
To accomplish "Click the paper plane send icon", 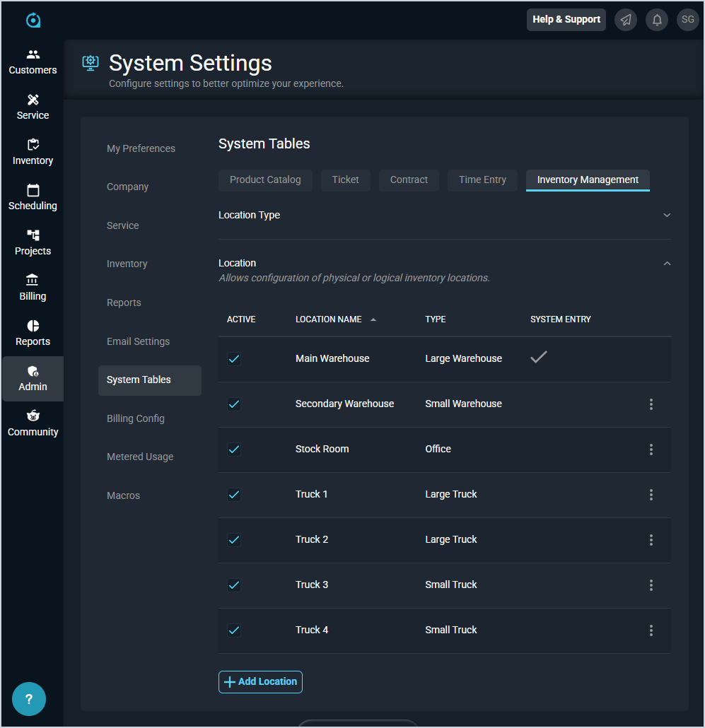I will pyautogui.click(x=625, y=20).
